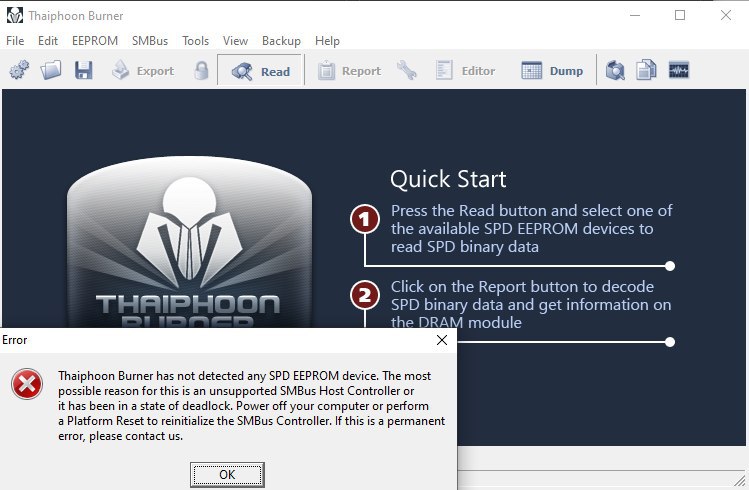Click the Export toolbar button
Image resolution: width=749 pixels, height=490 pixels.
click(143, 71)
